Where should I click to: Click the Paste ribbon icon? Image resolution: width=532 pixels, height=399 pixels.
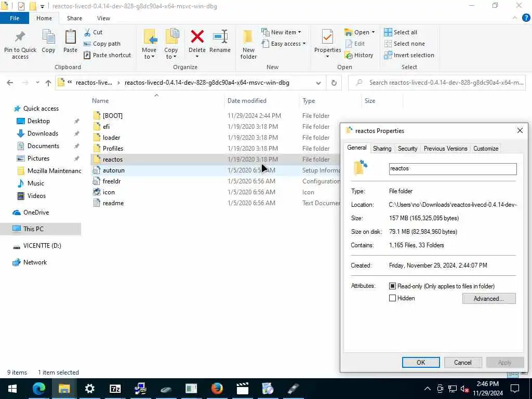pyautogui.click(x=70, y=41)
